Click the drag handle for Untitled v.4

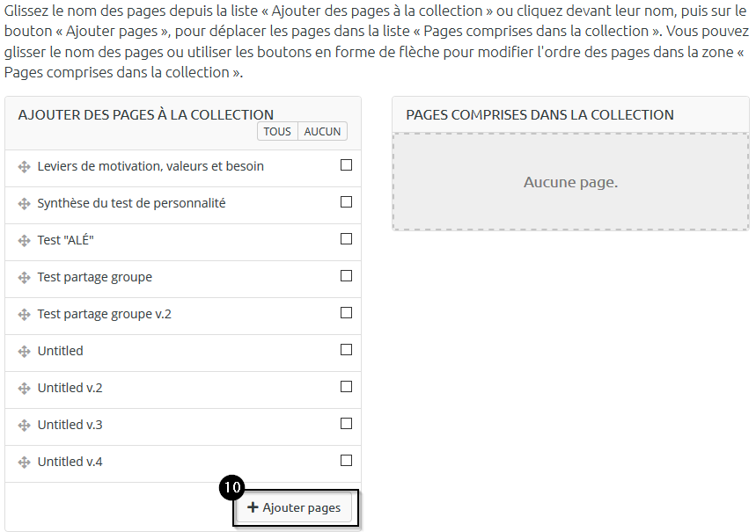pos(25,463)
